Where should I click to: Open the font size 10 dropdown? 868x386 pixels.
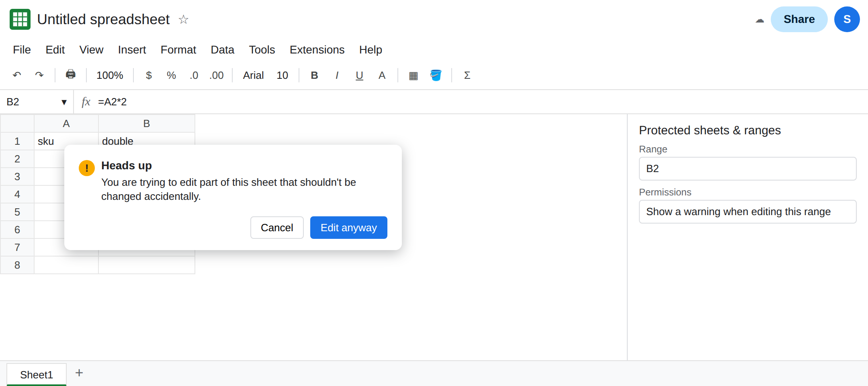point(282,75)
